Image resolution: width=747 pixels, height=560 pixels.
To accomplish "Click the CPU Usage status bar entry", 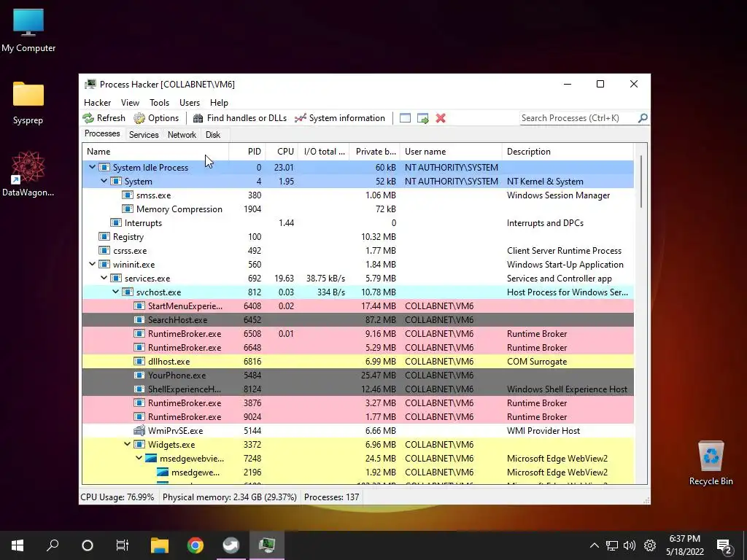I will [117, 497].
